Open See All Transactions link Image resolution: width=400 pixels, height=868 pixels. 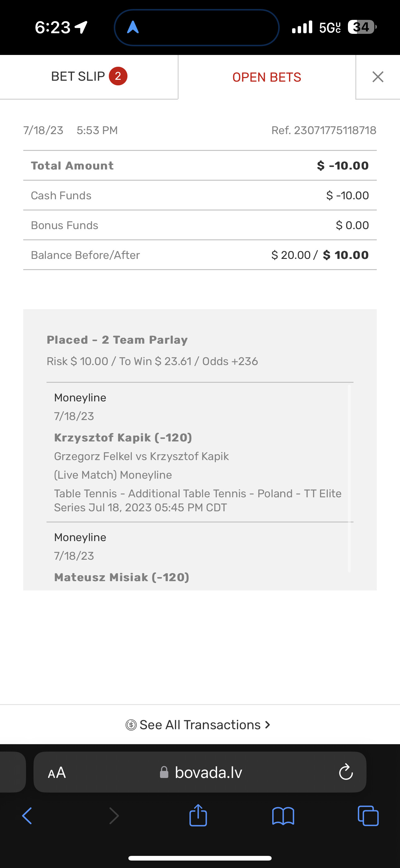[200, 725]
